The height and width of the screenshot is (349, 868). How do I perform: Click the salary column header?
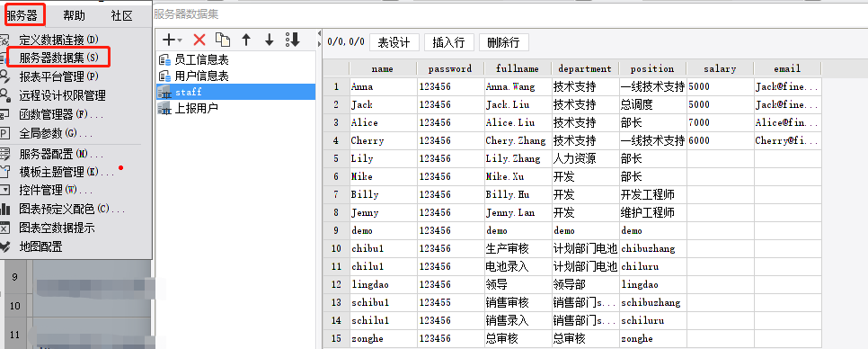tap(721, 68)
